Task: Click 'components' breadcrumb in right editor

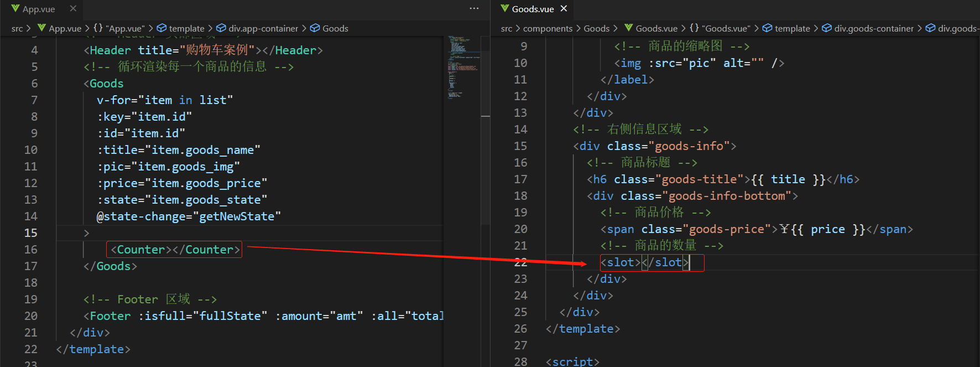Action: coord(548,28)
